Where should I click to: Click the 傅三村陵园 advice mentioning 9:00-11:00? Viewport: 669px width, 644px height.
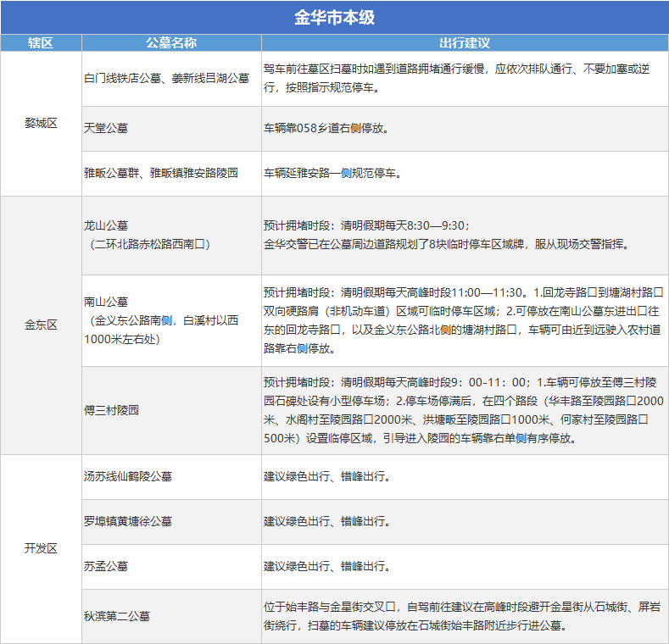coord(463,410)
